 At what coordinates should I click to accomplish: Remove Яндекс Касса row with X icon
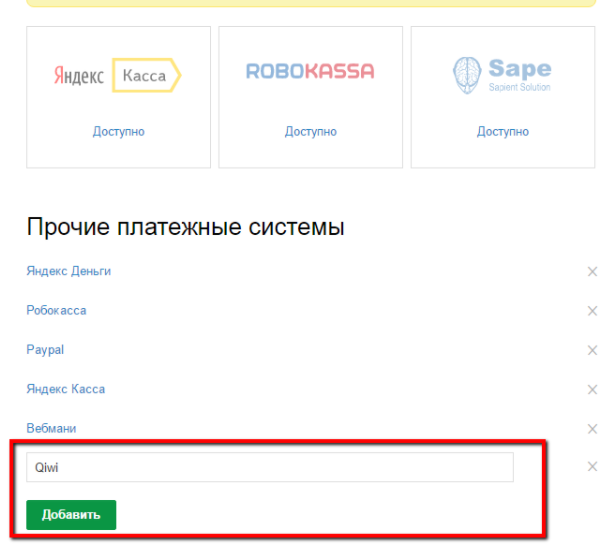592,389
